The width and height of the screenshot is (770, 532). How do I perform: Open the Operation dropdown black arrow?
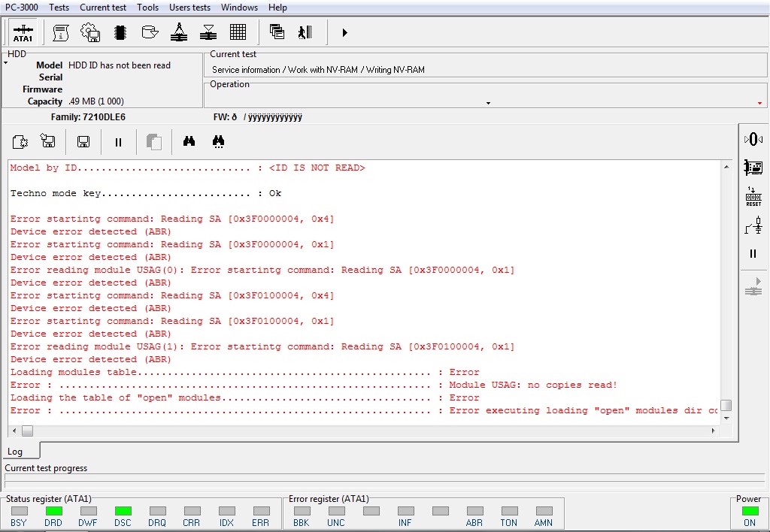click(488, 103)
